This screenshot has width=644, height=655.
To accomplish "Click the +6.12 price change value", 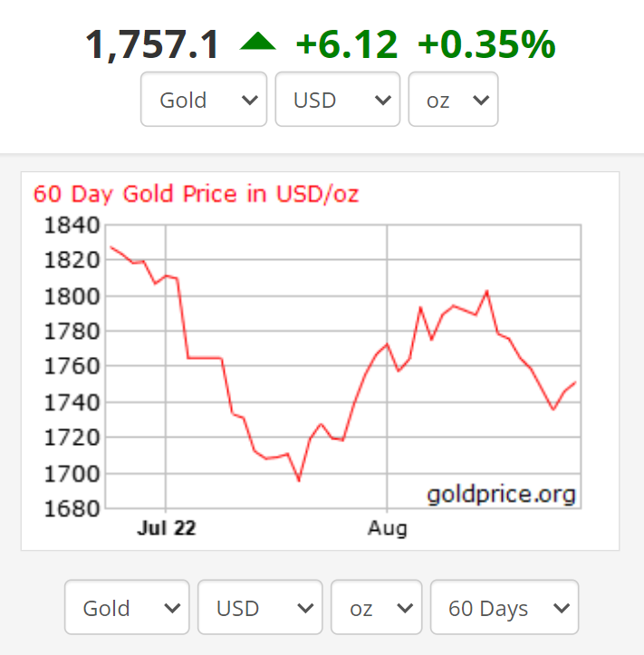I will coord(347,44).
